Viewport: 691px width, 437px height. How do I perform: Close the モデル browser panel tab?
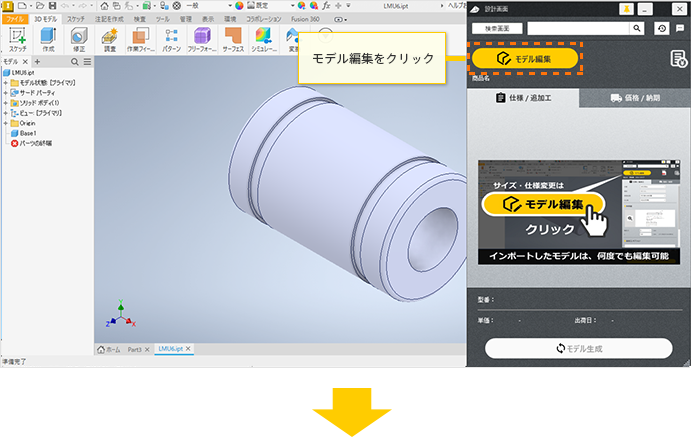(25, 62)
